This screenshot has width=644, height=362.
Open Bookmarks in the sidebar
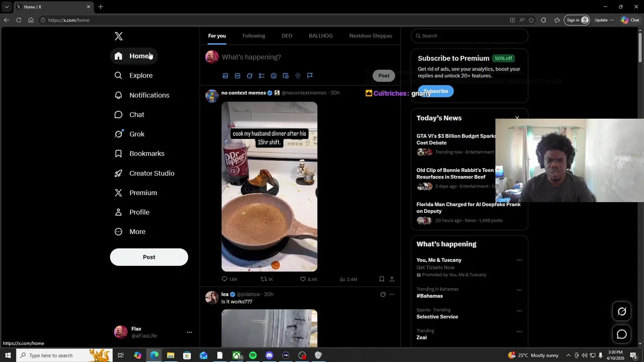click(x=139, y=153)
